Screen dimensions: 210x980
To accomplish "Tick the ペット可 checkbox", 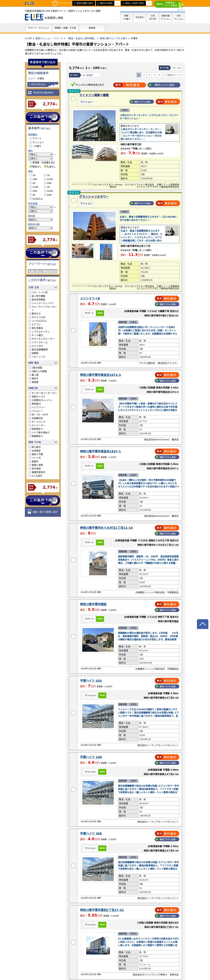I will (x=30, y=458).
